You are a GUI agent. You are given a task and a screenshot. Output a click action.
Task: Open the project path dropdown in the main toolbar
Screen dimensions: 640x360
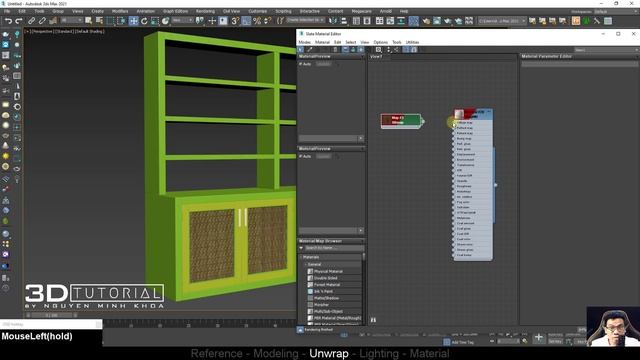click(502, 21)
